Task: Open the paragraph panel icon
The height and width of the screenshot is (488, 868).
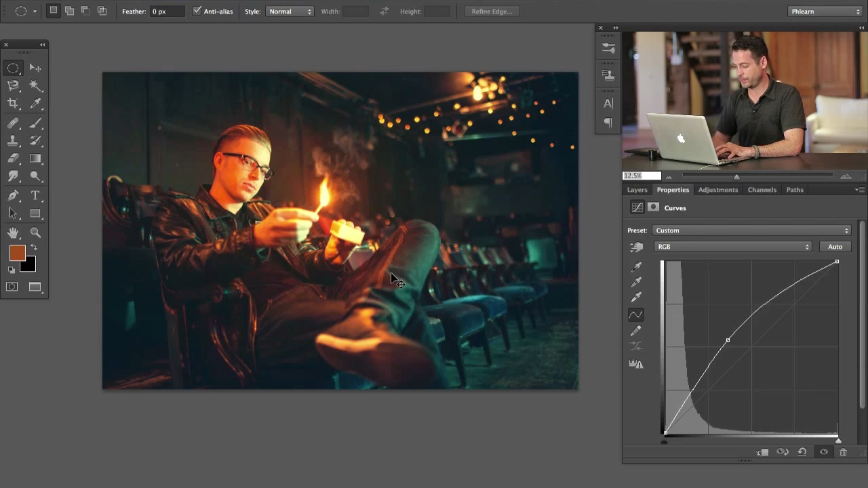Action: click(x=608, y=123)
